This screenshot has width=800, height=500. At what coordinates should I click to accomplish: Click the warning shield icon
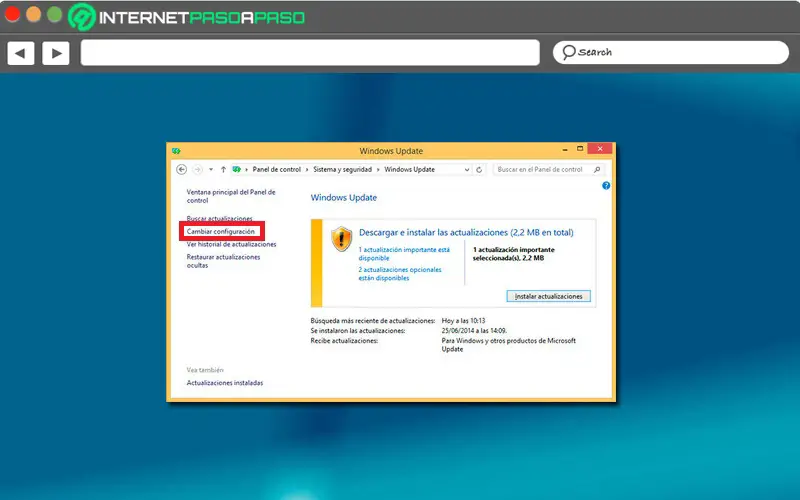pos(341,239)
